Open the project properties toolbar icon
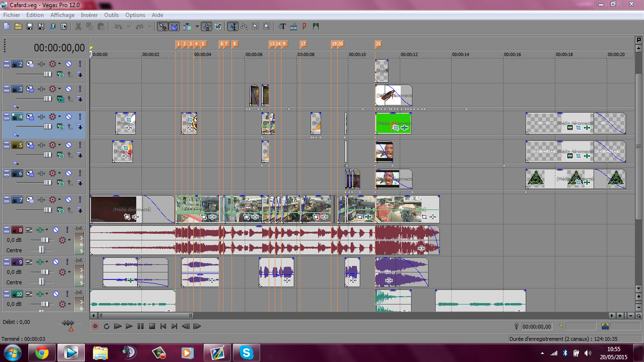 click(64, 26)
